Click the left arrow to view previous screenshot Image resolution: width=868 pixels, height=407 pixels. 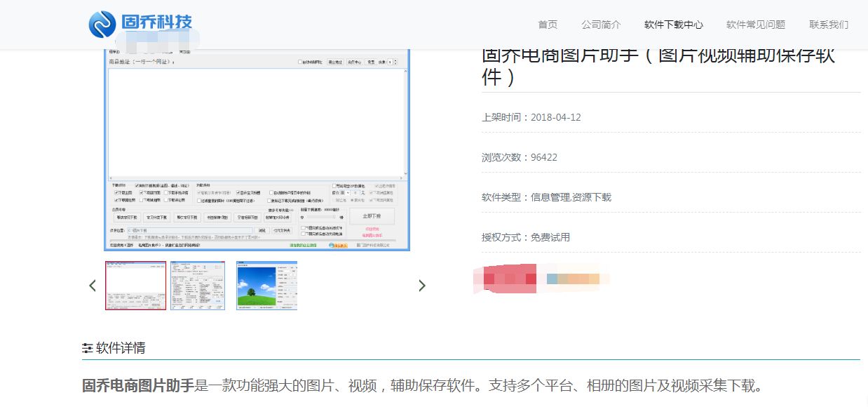click(x=93, y=286)
